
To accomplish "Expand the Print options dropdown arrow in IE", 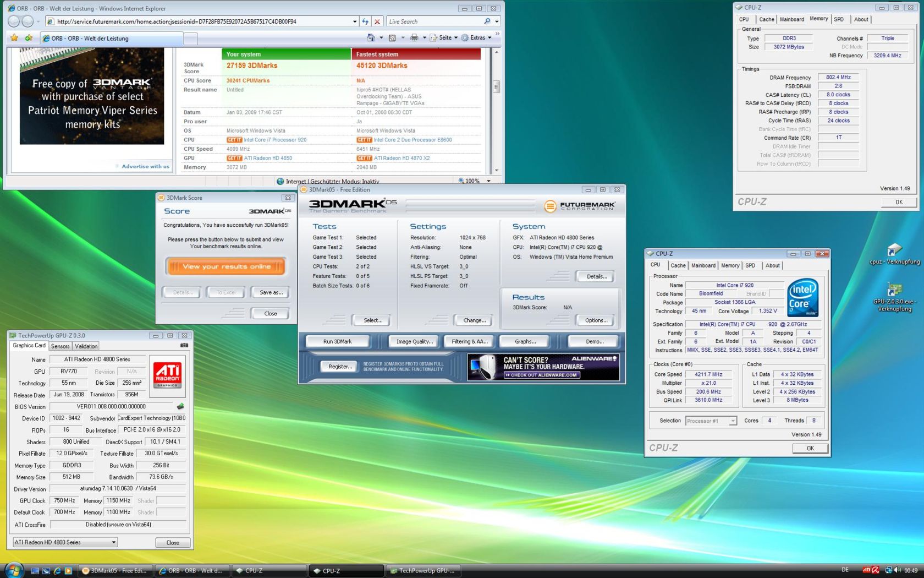I will (x=424, y=37).
